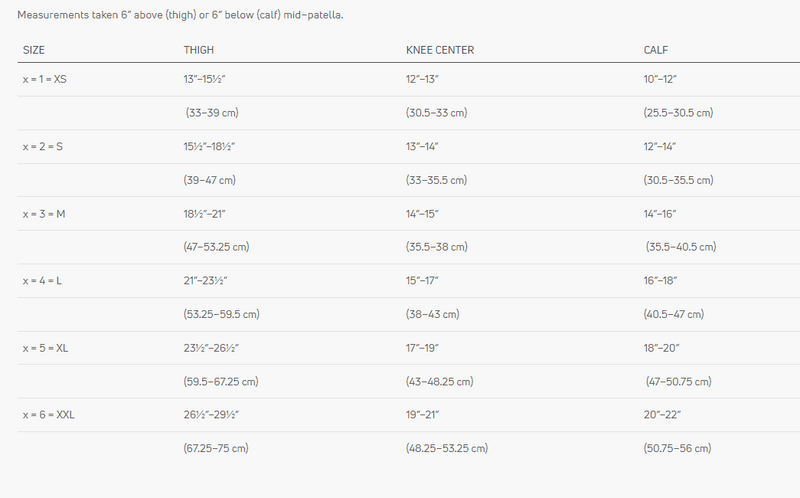Image resolution: width=800 pixels, height=498 pixels.
Task: Click the CALF column header
Action: coord(656,50)
